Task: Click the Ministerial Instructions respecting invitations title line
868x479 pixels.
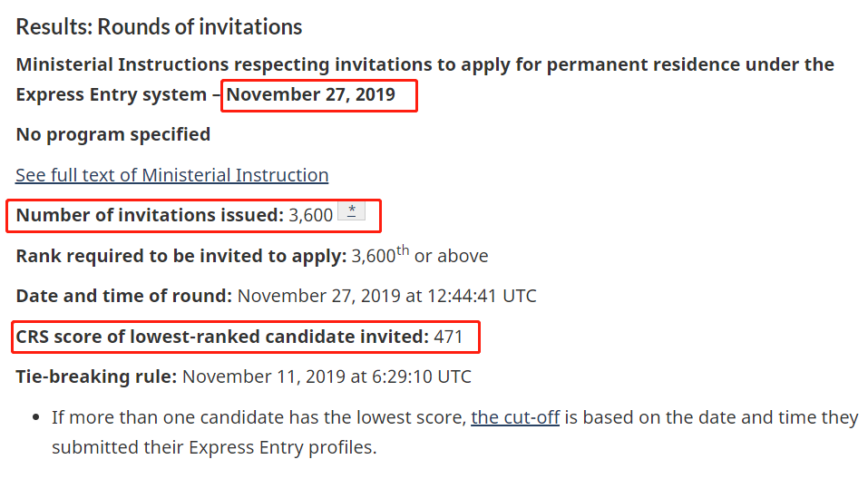Action: (424, 64)
